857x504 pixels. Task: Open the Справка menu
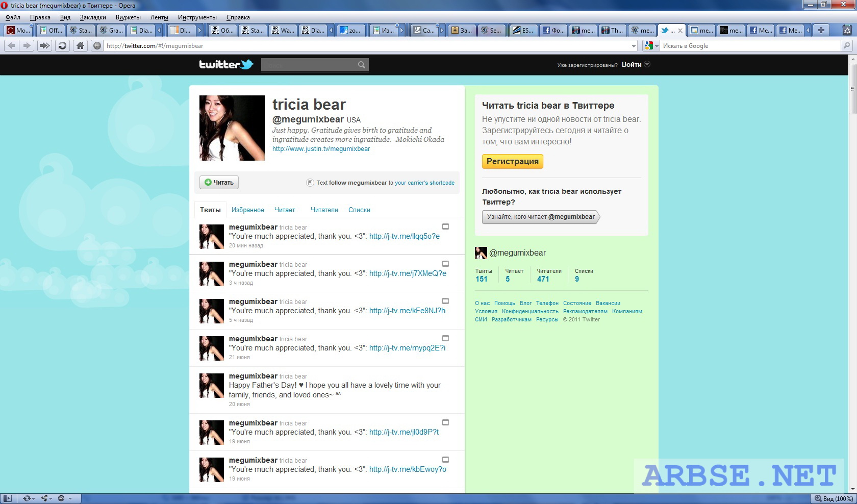tap(238, 17)
